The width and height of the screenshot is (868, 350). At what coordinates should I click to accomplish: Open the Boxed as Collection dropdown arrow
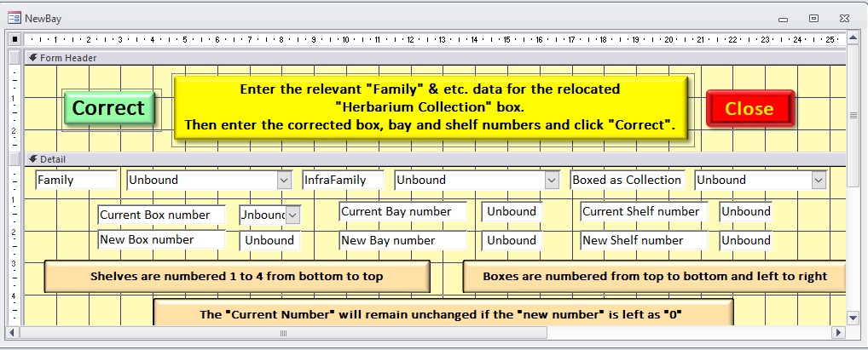point(819,181)
